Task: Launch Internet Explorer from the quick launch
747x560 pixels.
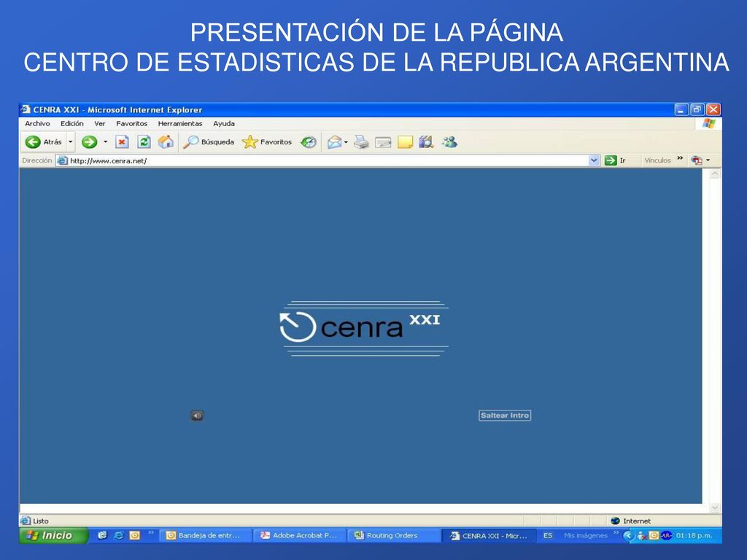Action: click(x=119, y=535)
